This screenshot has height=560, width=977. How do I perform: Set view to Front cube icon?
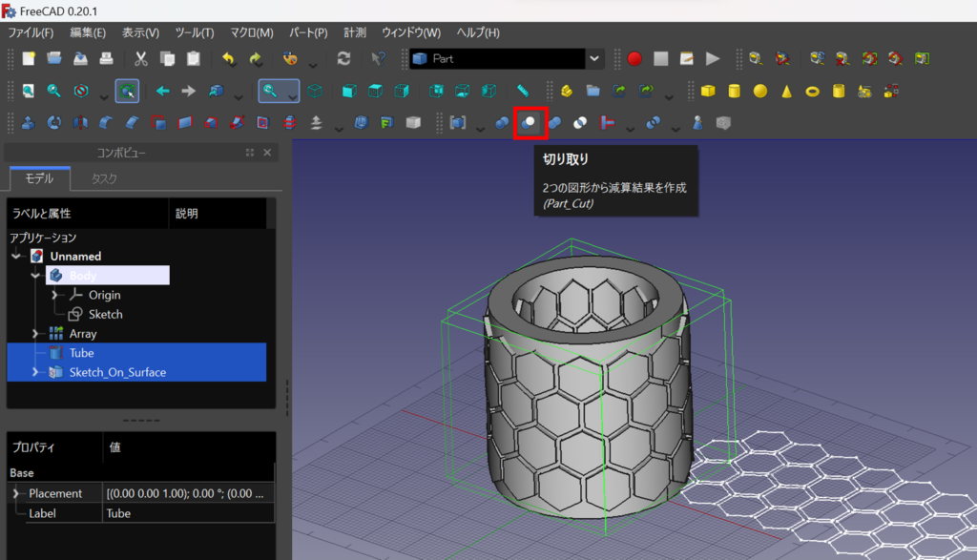(349, 91)
